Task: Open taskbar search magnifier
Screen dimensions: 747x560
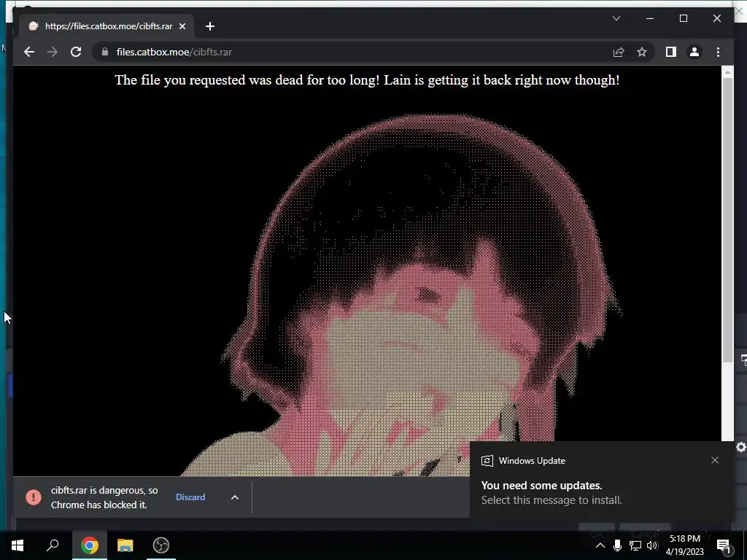Action: click(53, 545)
